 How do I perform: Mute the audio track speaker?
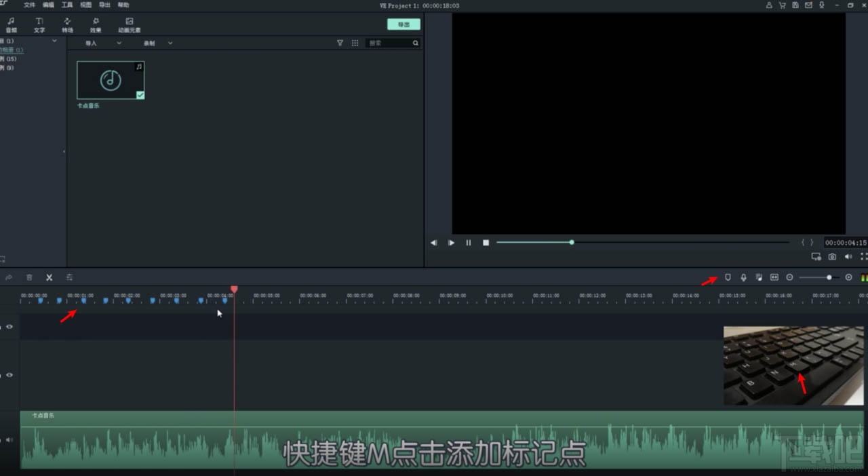pos(9,440)
